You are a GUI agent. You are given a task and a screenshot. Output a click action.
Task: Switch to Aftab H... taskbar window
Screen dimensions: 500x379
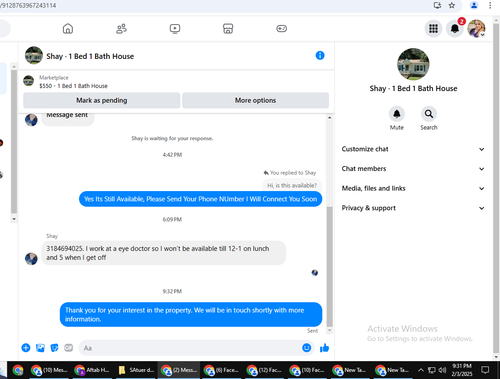coord(92,370)
